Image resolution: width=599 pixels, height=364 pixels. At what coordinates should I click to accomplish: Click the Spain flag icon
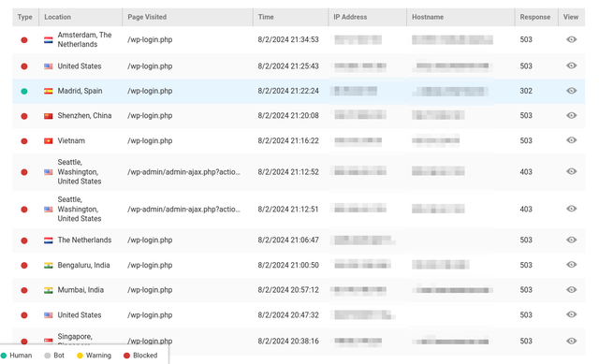(x=48, y=91)
